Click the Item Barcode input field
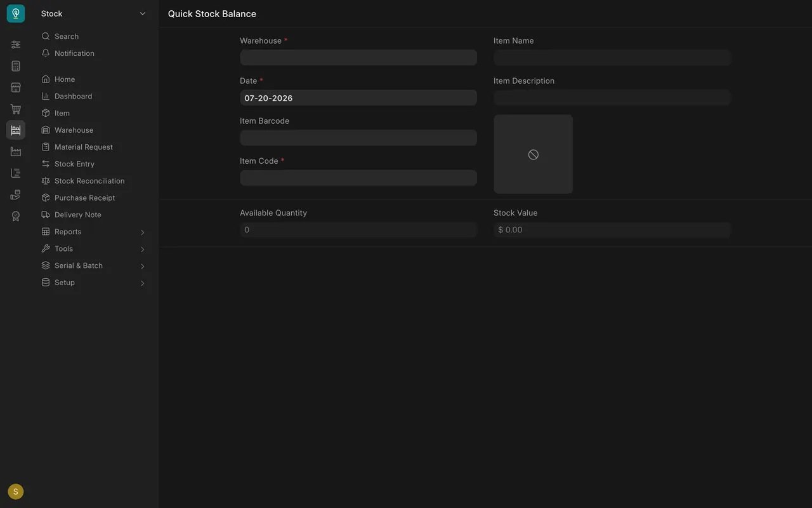The height and width of the screenshot is (508, 812). point(358,138)
